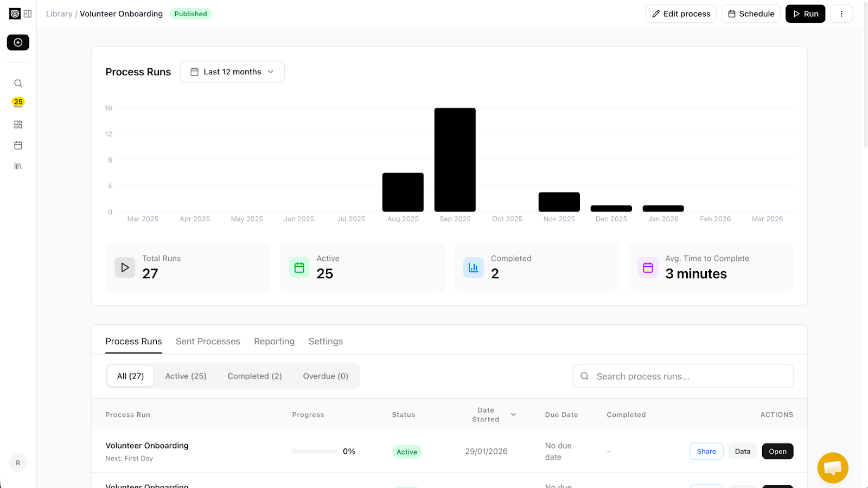Switch filter to Active (25)
Viewport: 868px width, 488px height.
[x=186, y=376]
